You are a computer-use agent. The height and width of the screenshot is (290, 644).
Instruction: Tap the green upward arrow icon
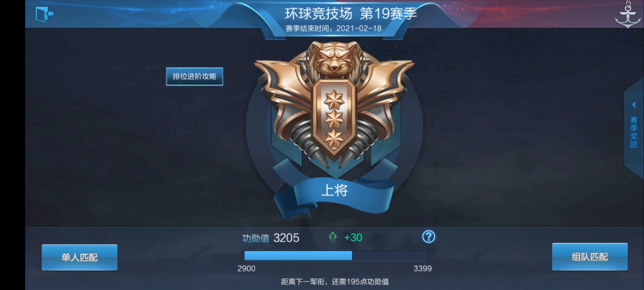pos(333,238)
